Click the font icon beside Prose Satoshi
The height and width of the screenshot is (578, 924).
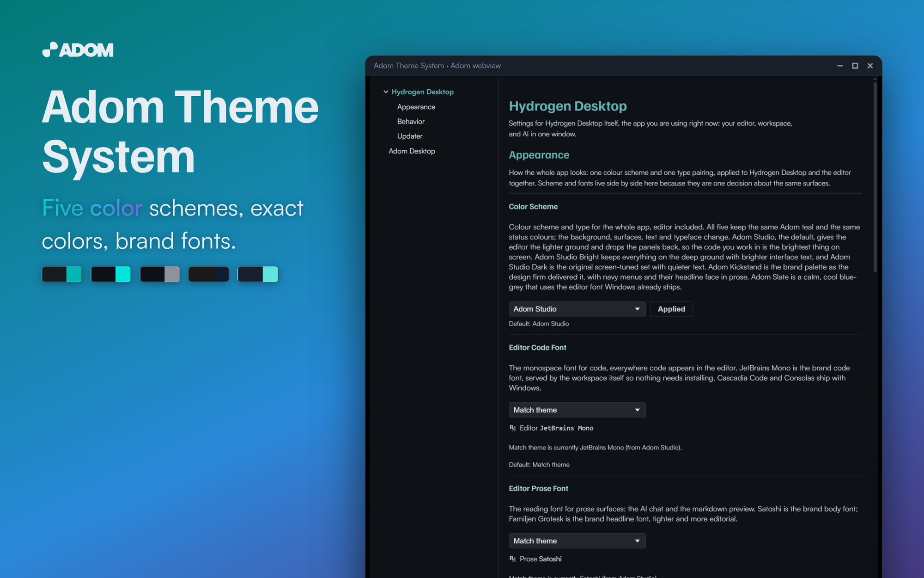click(x=512, y=559)
